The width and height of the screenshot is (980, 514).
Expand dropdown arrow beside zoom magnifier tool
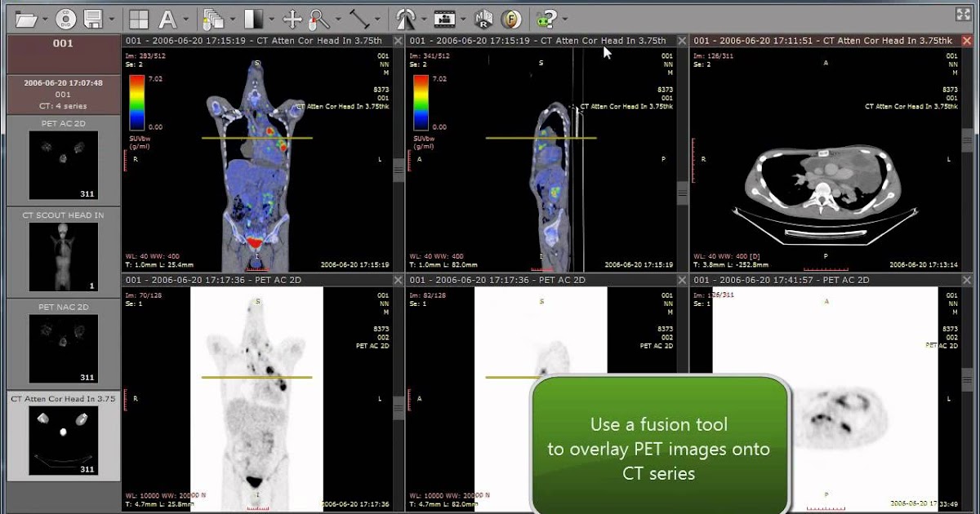(x=337, y=19)
